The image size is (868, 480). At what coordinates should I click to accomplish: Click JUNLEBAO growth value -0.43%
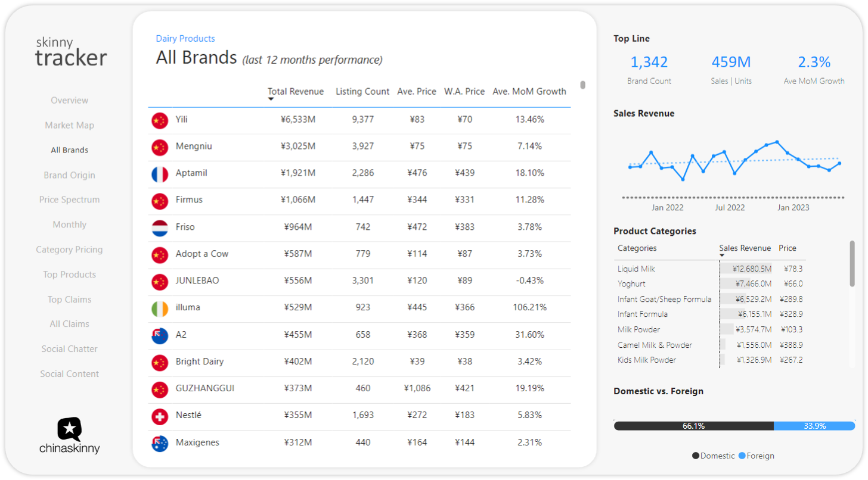click(x=530, y=280)
